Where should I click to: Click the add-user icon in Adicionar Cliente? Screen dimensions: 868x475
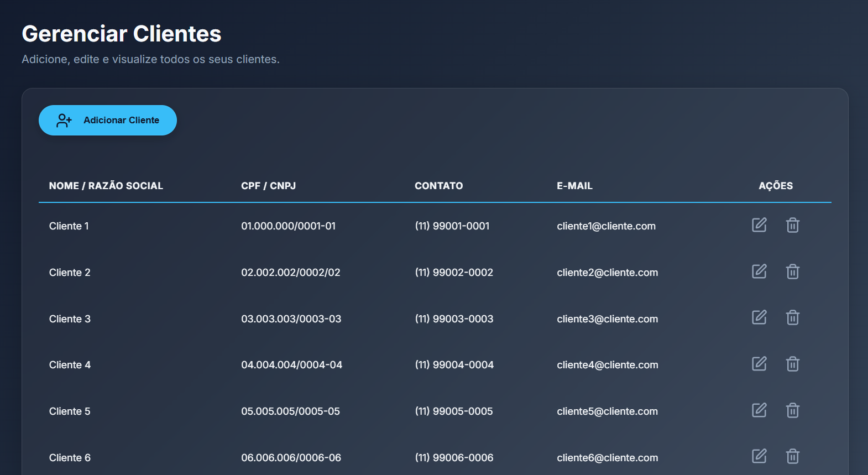(x=64, y=121)
